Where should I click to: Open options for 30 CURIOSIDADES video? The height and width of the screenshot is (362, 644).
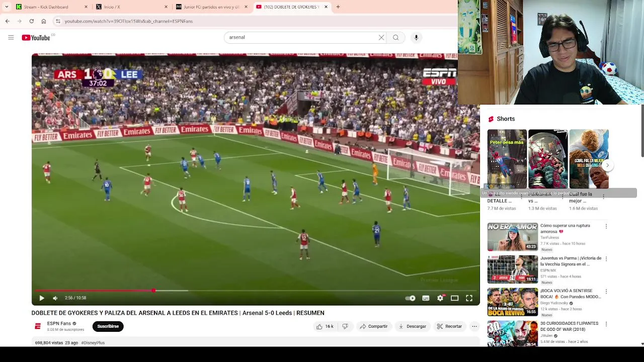[x=606, y=324]
